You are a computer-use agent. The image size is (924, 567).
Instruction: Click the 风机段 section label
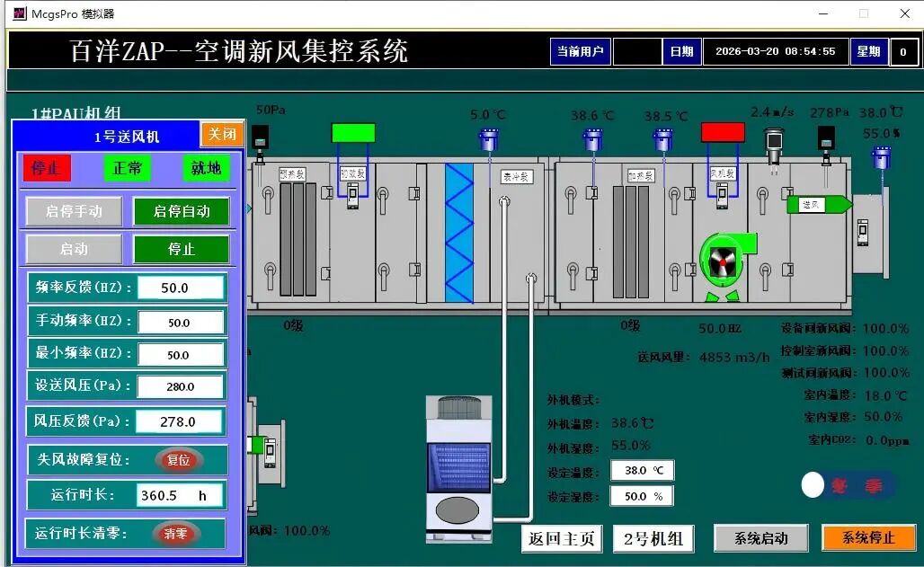tap(723, 173)
